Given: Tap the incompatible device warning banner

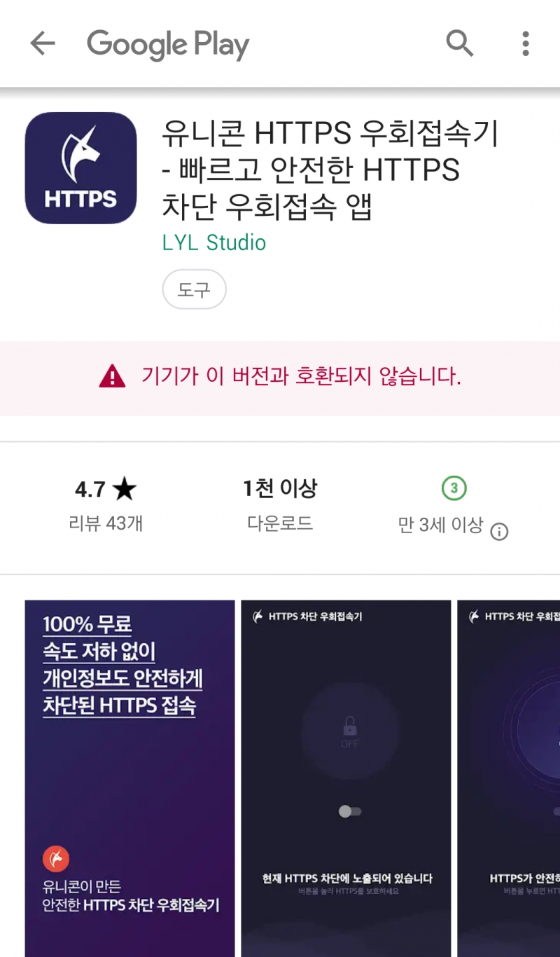Looking at the screenshot, I should coord(280,378).
